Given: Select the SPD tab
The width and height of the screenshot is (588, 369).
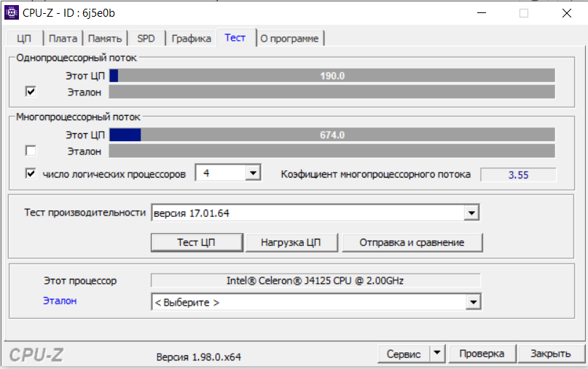Looking at the screenshot, I should point(146,39).
